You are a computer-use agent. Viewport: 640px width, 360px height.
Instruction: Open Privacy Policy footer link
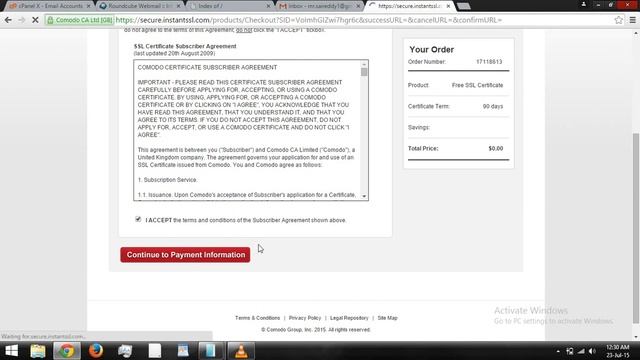(x=305, y=318)
